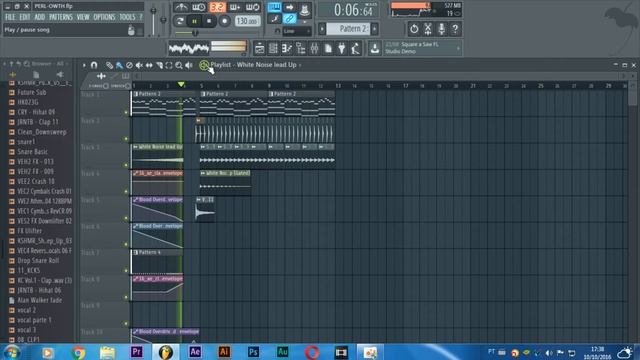Toggle the overdub recording icon

235,7
